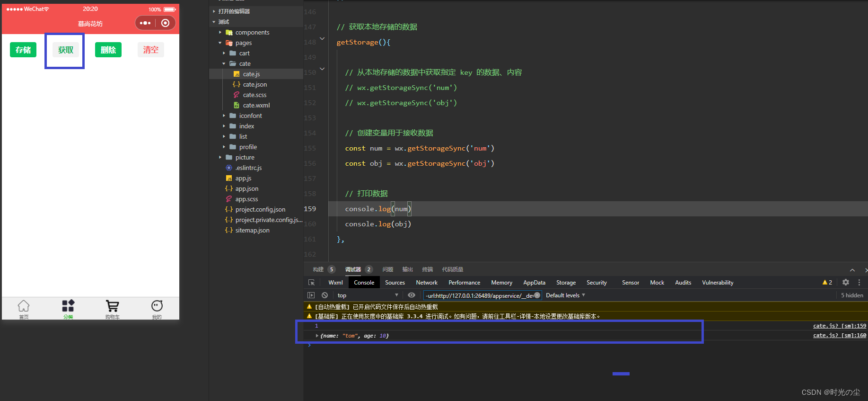The image size is (868, 401).
Task: Expand the 打开的编辑器 section
Action: tap(214, 11)
